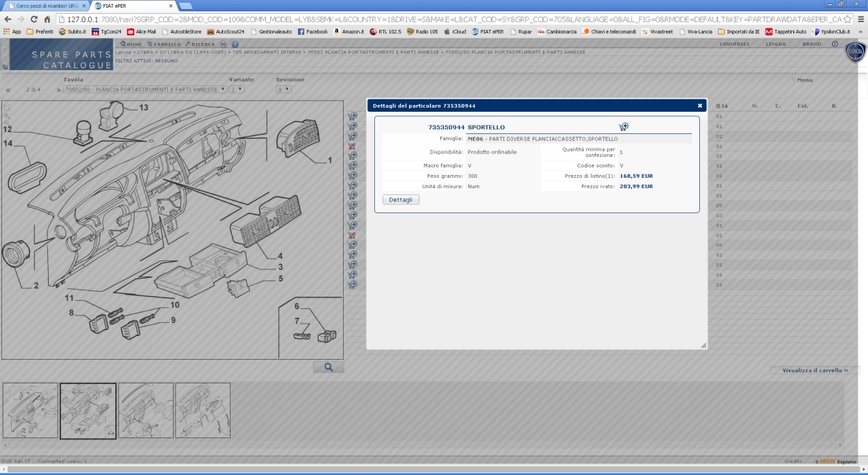Screen dimensions: 868x475
Task: Select the third drawing thumbnail
Action: [x=146, y=410]
